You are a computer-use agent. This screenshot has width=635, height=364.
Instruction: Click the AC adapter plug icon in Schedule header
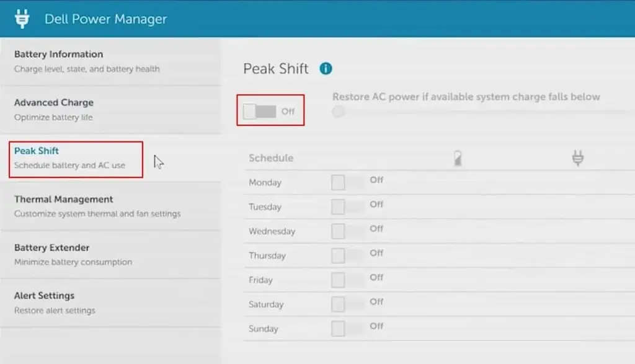coord(578,158)
